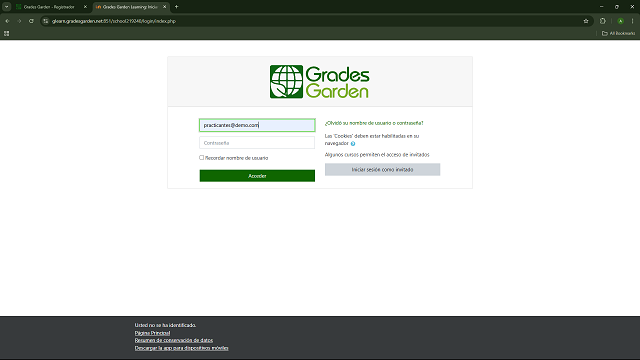Click the Contraseña password field
Viewport: 640px width, 360px height.
[257, 143]
